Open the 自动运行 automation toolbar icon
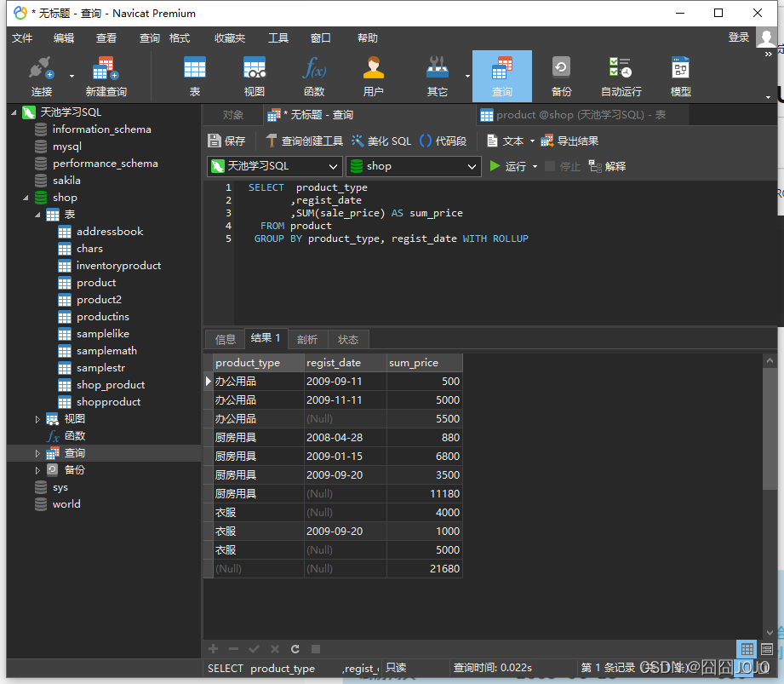 (621, 77)
